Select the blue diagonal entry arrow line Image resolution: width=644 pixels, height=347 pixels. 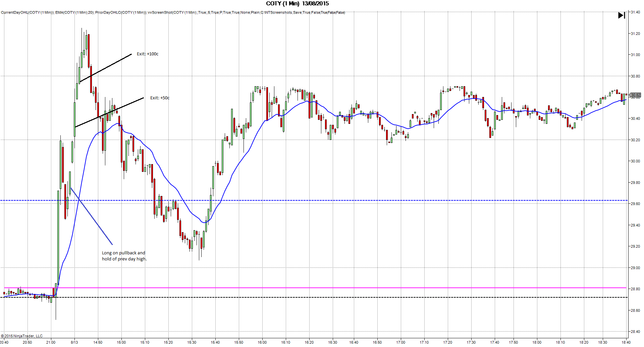[x=92, y=216]
